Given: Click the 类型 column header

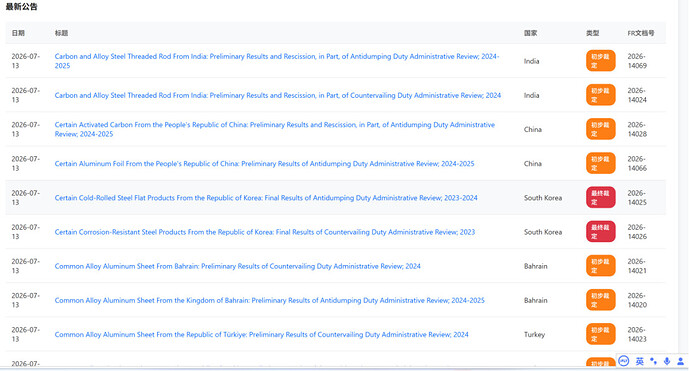Looking at the screenshot, I should point(592,33).
